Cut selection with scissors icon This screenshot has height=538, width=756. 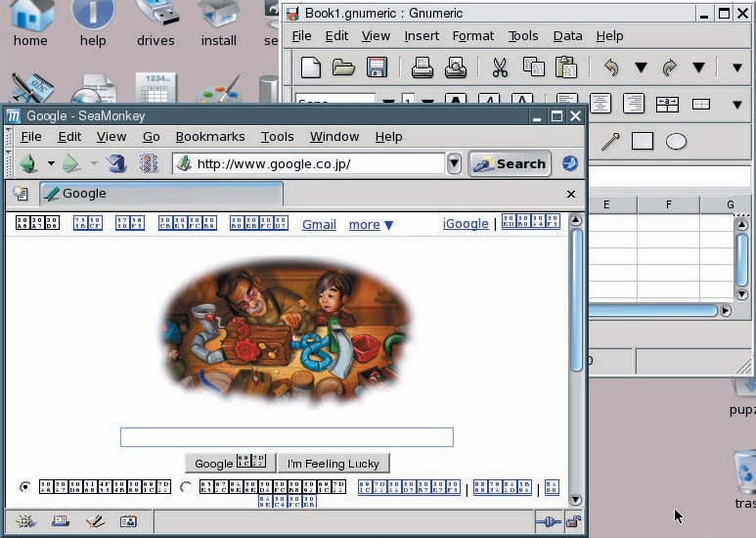(500, 67)
